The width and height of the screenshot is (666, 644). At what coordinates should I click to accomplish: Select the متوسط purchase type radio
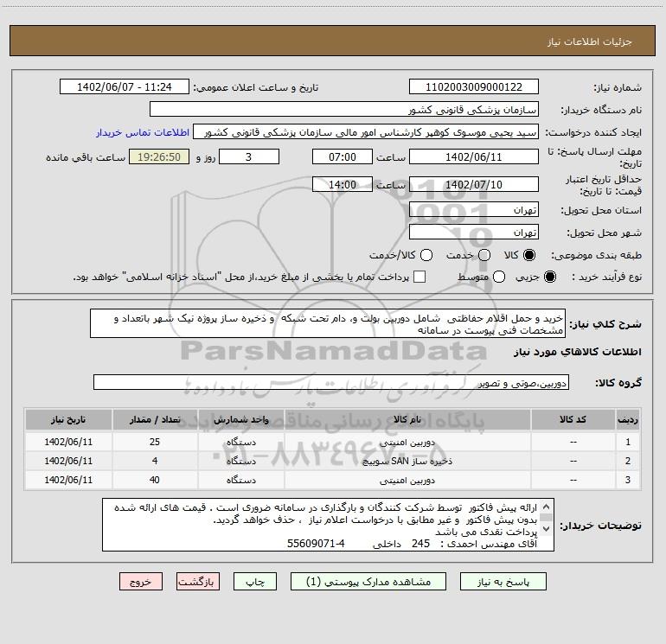tap(499, 277)
